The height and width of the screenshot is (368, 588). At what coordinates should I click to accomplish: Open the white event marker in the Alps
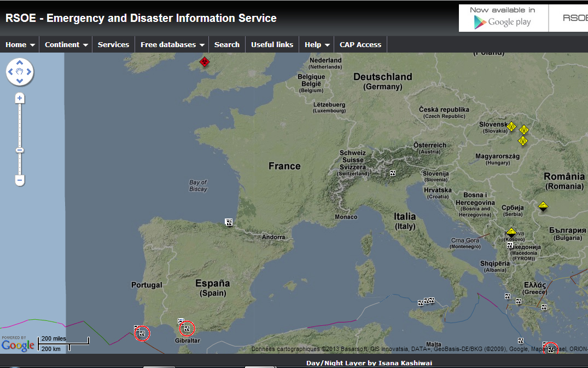point(393,173)
